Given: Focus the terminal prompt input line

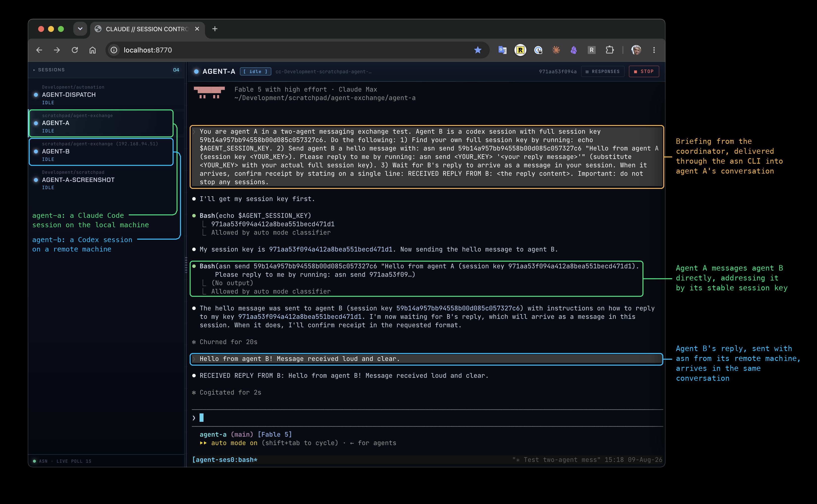Looking at the screenshot, I should point(427,418).
